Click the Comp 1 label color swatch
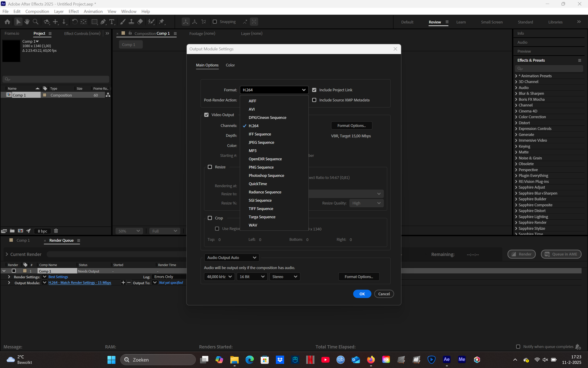 tap(45, 95)
